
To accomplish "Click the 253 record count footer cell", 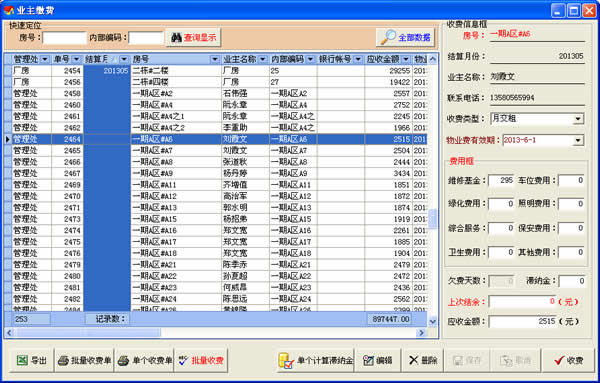I will tap(32, 319).
